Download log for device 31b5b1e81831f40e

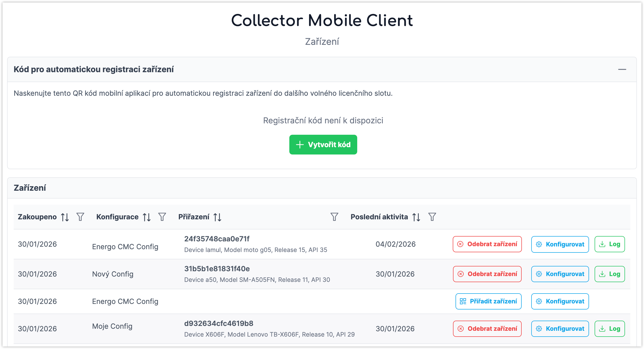click(x=610, y=274)
